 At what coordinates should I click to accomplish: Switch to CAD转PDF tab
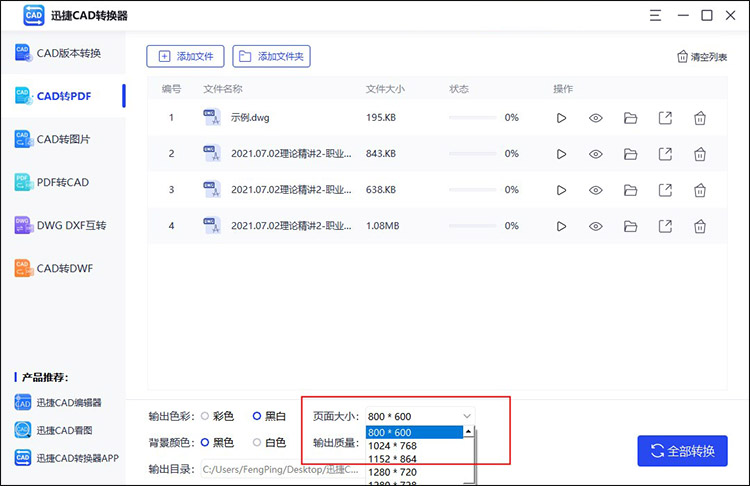(63, 96)
